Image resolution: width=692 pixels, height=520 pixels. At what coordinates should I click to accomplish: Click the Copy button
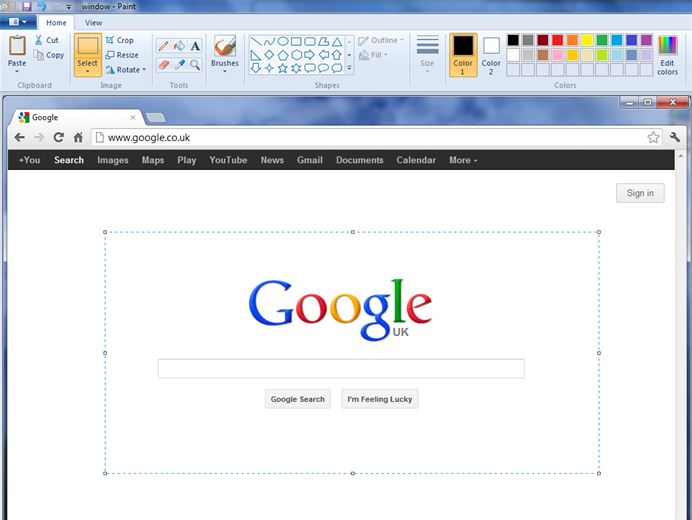[49, 55]
